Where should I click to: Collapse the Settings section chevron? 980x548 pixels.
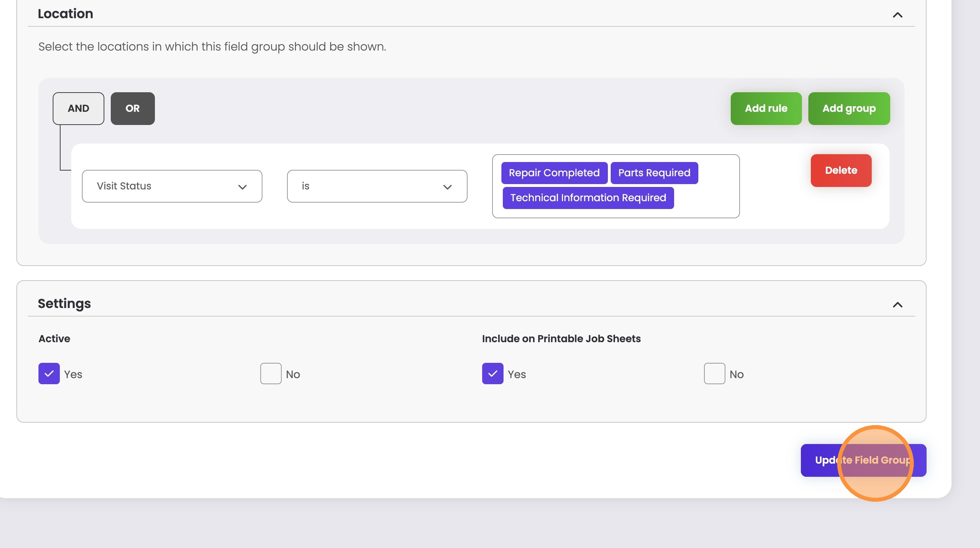coord(897,304)
